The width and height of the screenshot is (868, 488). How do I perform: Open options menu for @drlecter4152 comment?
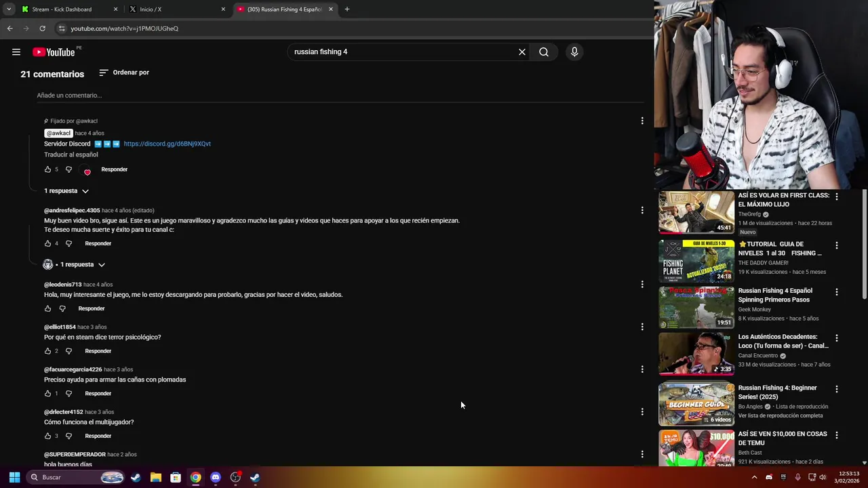pyautogui.click(x=642, y=412)
